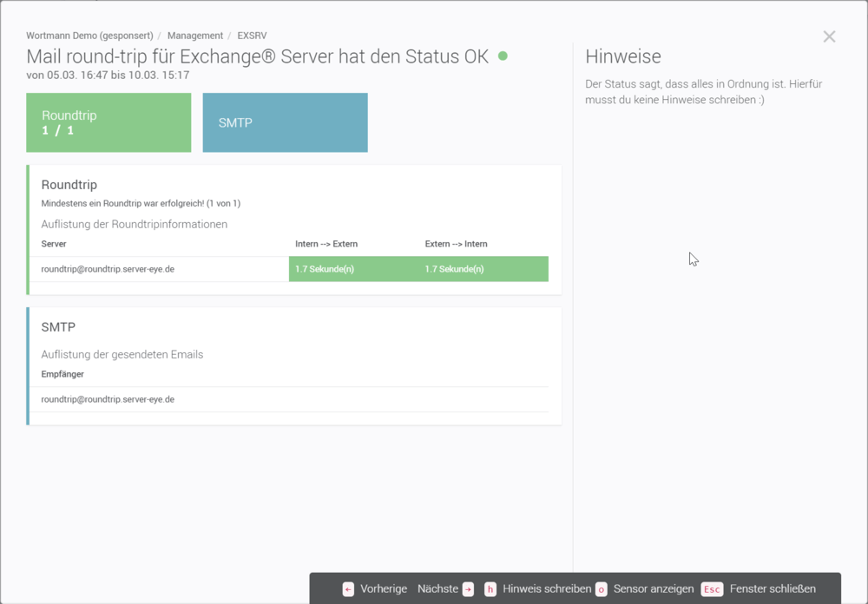Open the EXSRV breadcrumb link

252,36
